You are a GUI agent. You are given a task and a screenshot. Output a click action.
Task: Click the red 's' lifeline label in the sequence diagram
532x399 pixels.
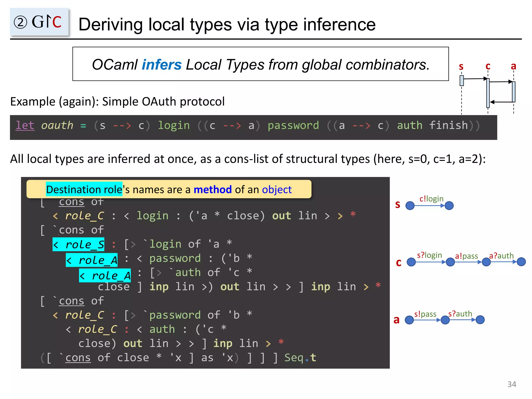pyautogui.click(x=461, y=66)
